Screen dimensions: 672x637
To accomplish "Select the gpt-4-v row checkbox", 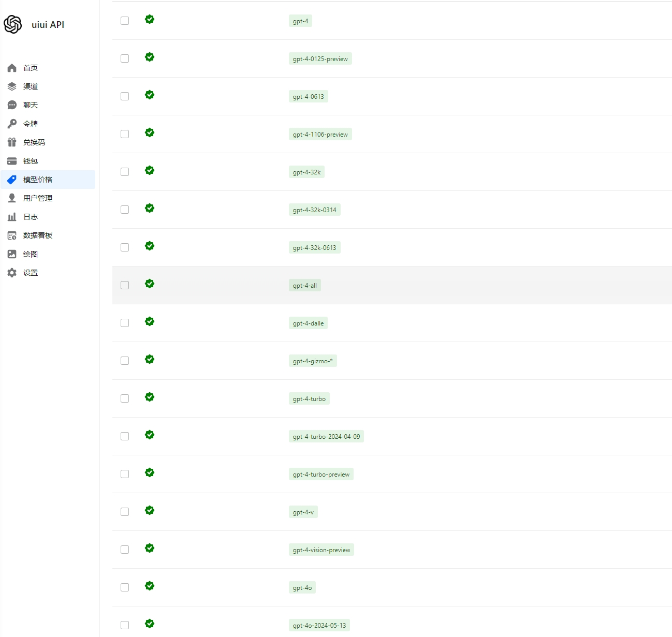I will pos(125,512).
